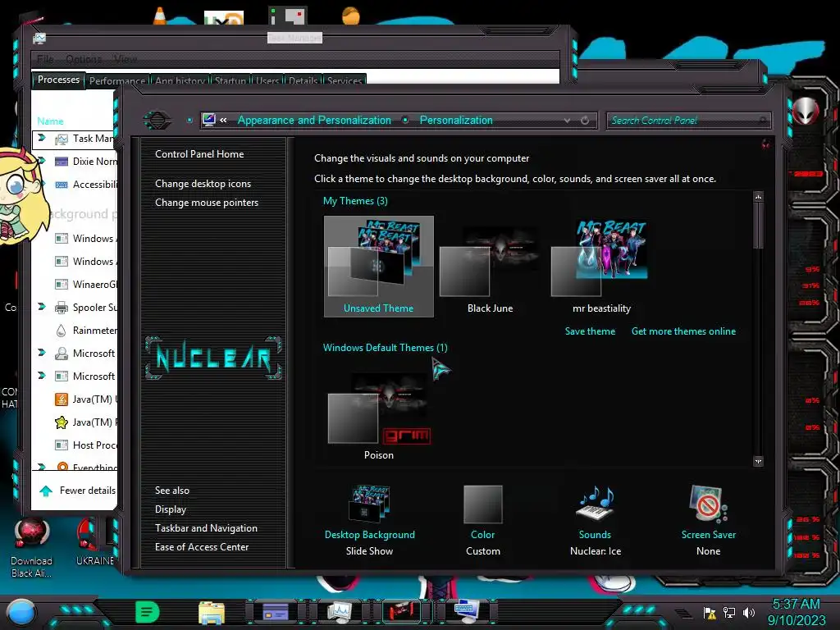This screenshot has height=630, width=840.
Task: Expand the Task Manager process row
Action: coord(42,138)
